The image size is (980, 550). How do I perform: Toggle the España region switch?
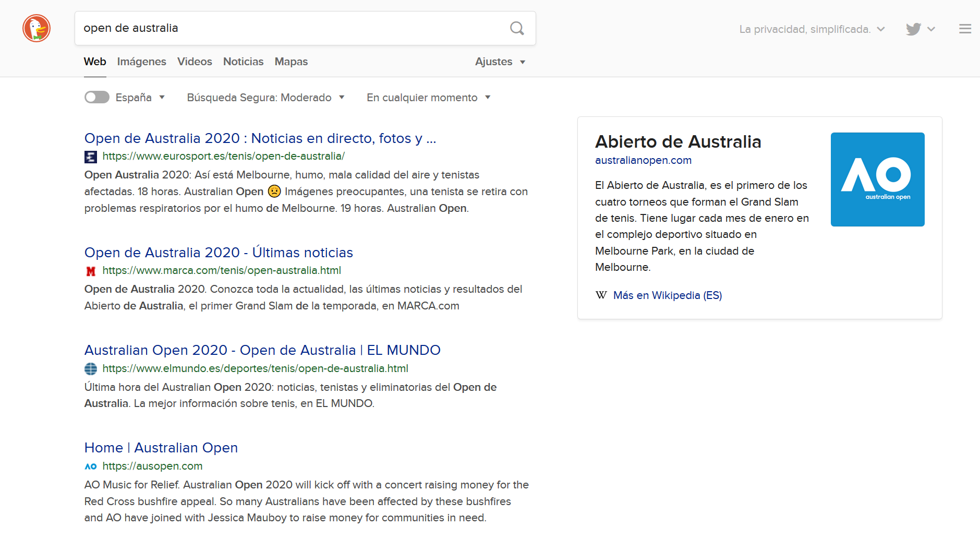[97, 98]
